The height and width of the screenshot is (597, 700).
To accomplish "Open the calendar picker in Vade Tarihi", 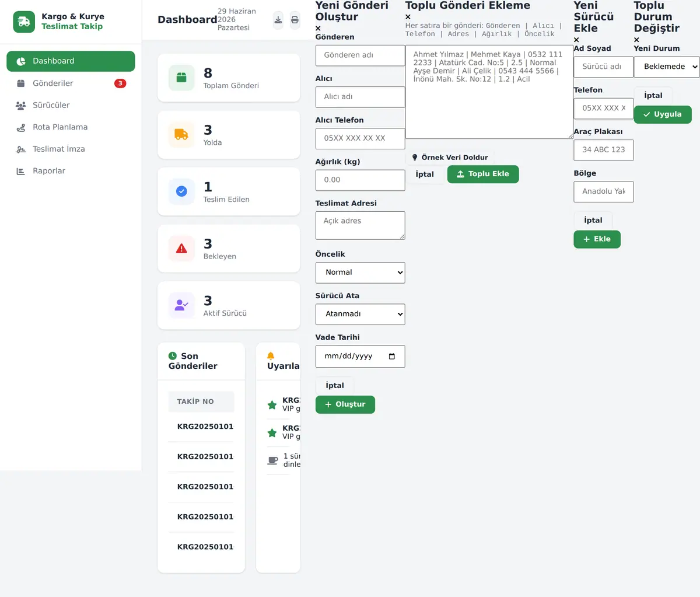I will click(x=391, y=357).
